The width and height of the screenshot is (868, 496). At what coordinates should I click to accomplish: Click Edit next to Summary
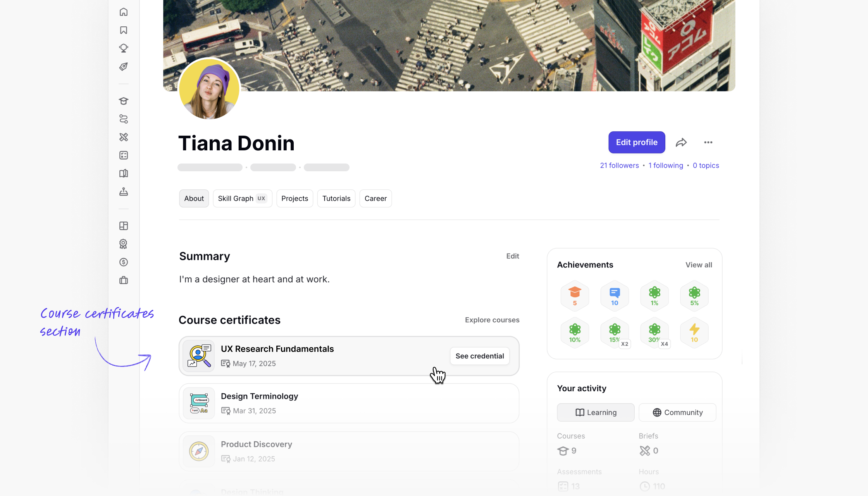(513, 256)
